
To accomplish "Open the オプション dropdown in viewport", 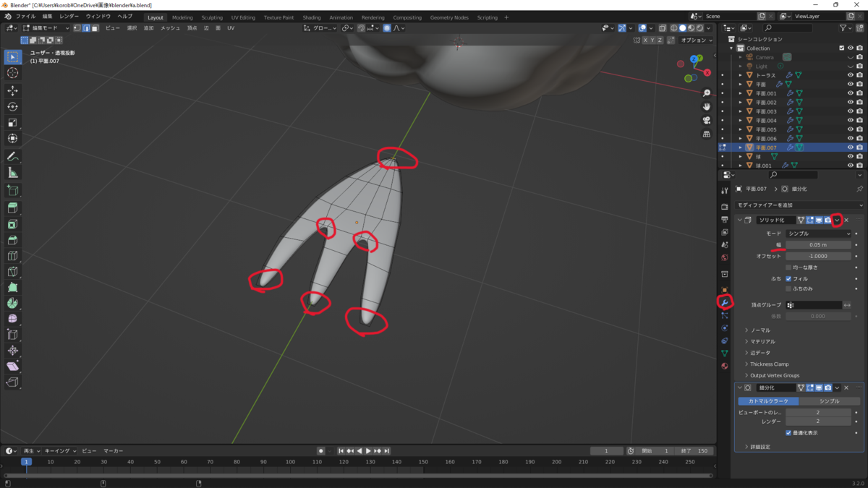I will coord(697,40).
